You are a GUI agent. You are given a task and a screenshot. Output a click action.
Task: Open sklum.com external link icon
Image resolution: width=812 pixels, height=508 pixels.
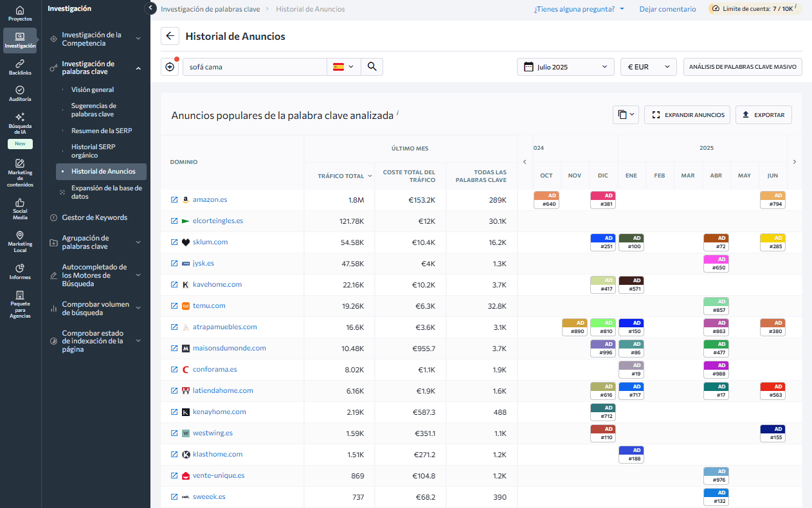coord(174,242)
